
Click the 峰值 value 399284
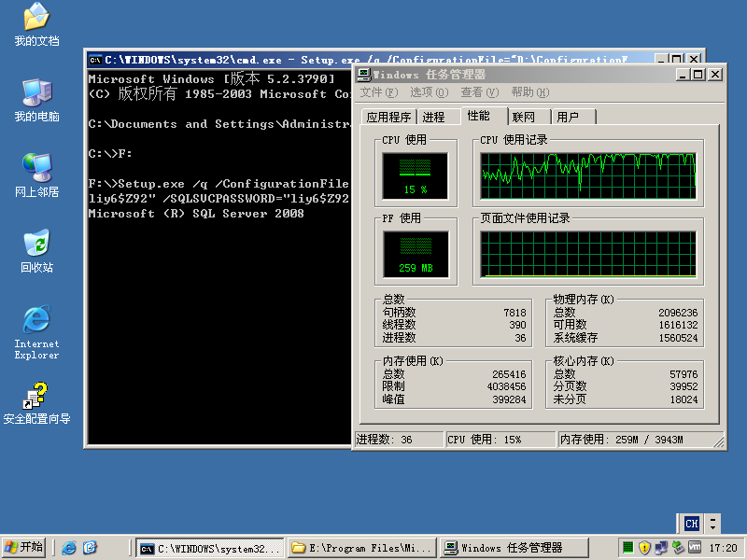(509, 399)
